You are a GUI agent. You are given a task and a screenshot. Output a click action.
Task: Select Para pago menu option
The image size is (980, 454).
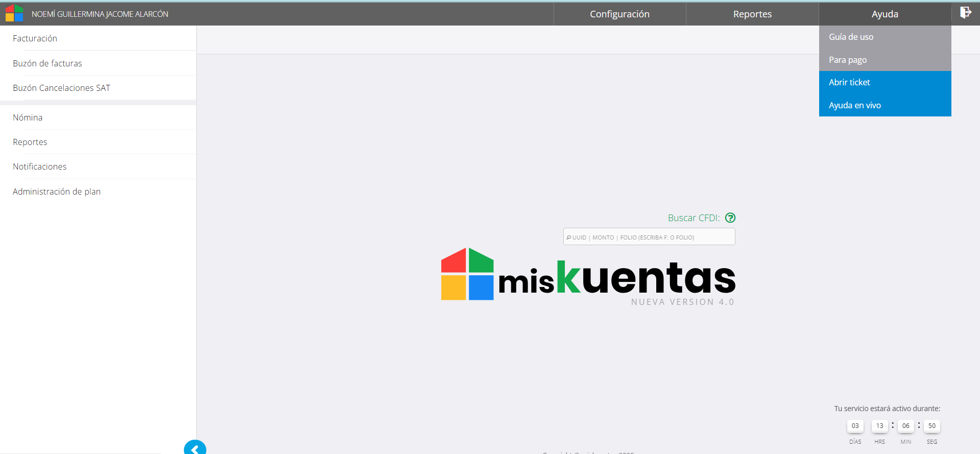click(x=848, y=60)
